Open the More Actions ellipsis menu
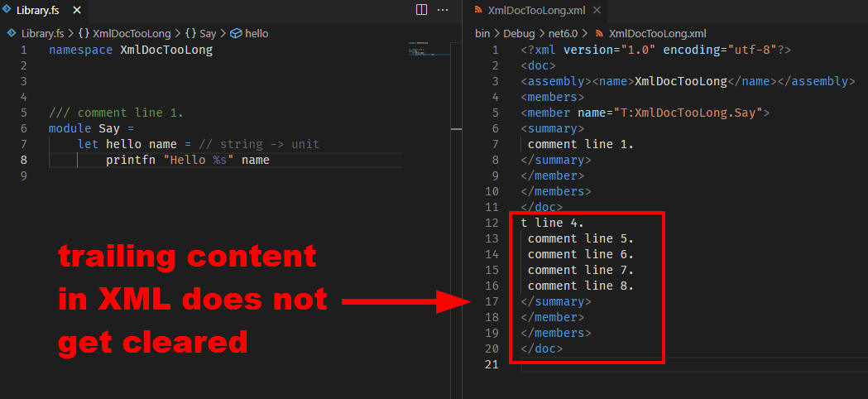 pos(443,10)
